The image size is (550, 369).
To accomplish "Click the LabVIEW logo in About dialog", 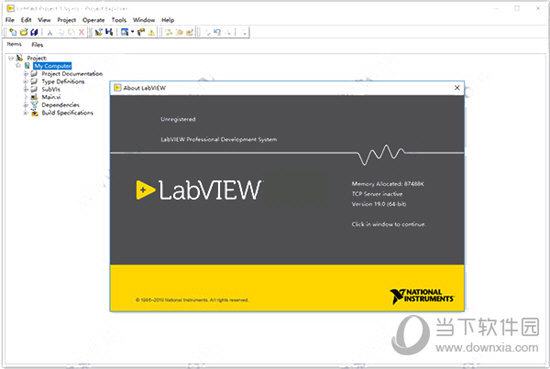I will click(x=199, y=190).
